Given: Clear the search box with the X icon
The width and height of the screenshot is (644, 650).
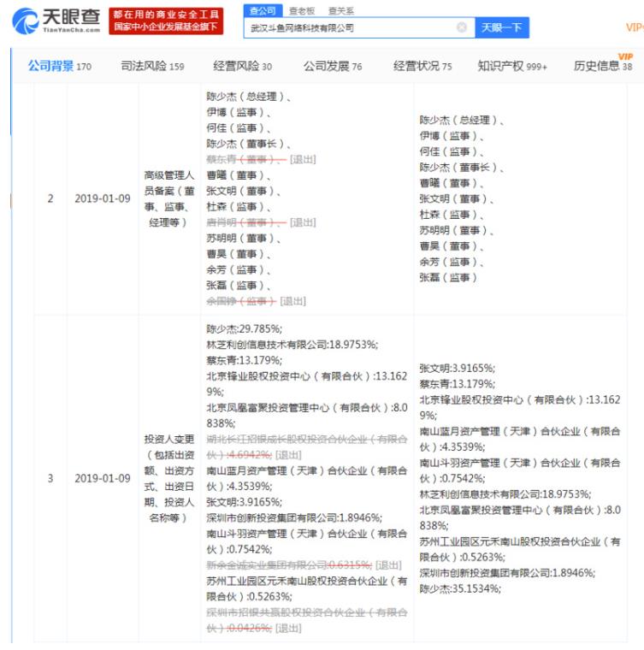Looking at the screenshot, I should pyautogui.click(x=461, y=27).
